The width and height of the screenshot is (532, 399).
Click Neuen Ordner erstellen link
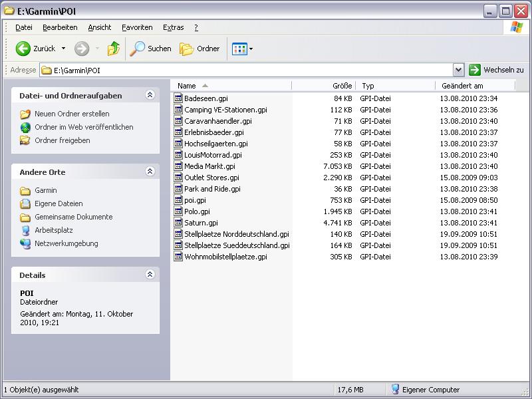pos(72,114)
